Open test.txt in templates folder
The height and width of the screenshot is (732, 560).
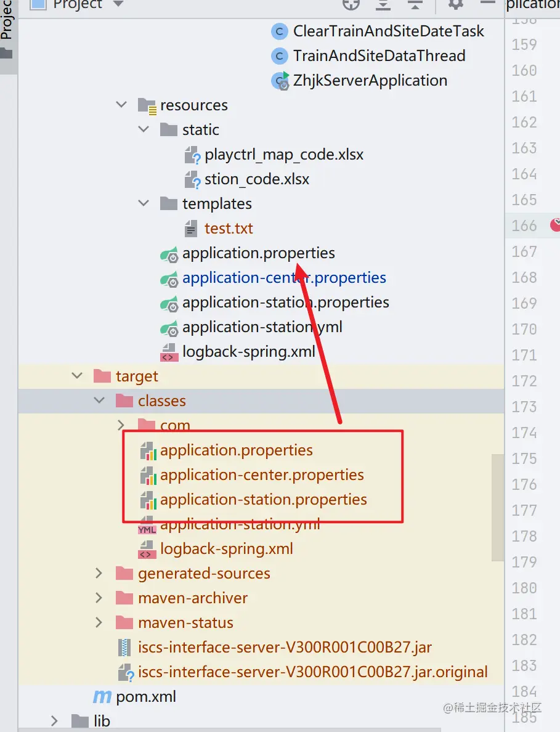(228, 229)
